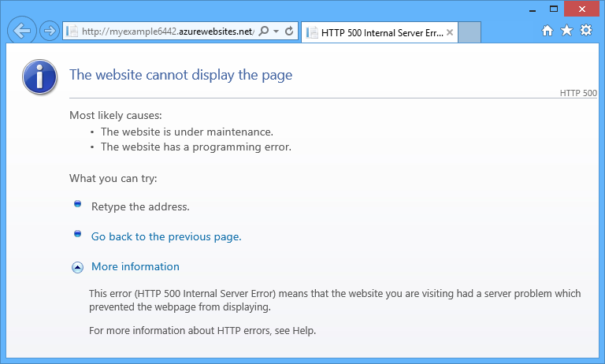The height and width of the screenshot is (364, 605).
Task: Click the page icon in the address bar
Action: pos(72,32)
